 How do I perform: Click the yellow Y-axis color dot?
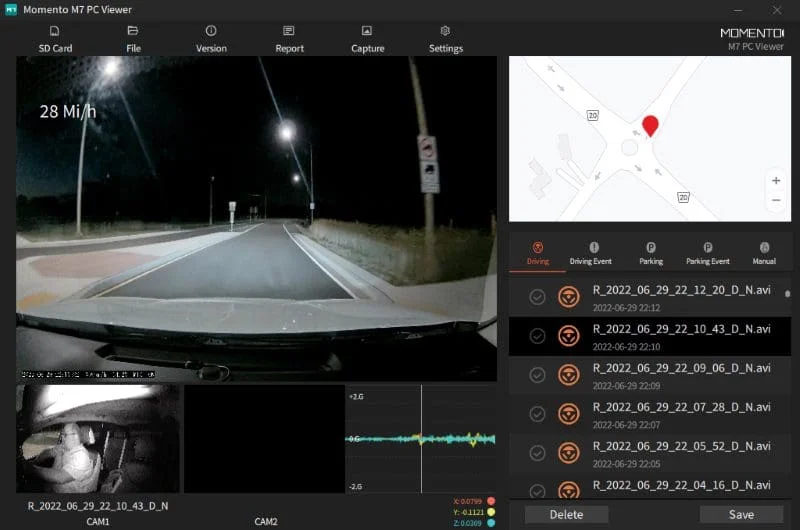click(491, 512)
